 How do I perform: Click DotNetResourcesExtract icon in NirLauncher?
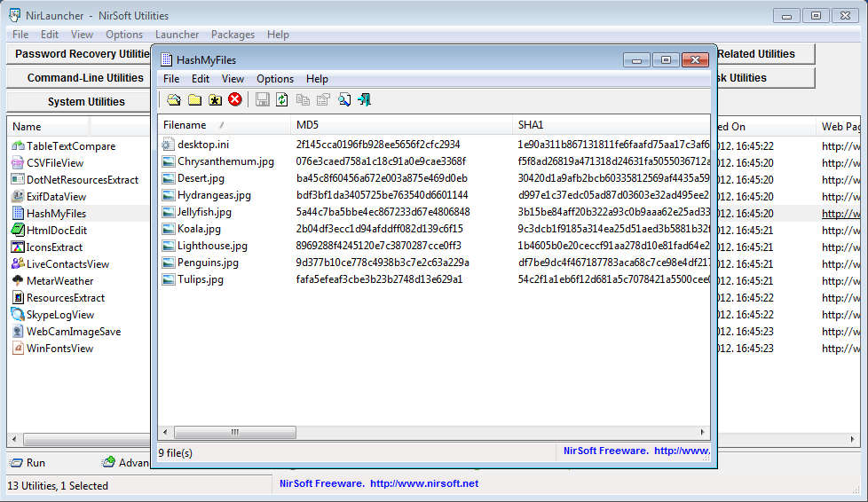point(18,179)
